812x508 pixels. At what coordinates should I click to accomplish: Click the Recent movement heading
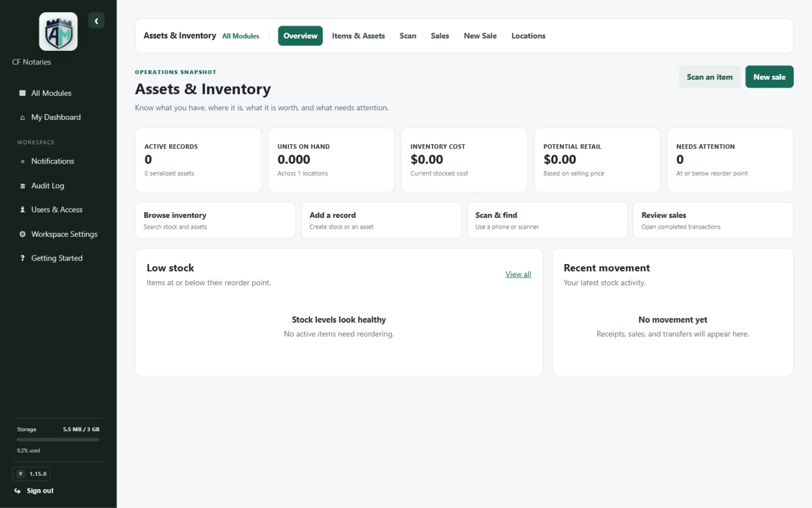pos(607,268)
